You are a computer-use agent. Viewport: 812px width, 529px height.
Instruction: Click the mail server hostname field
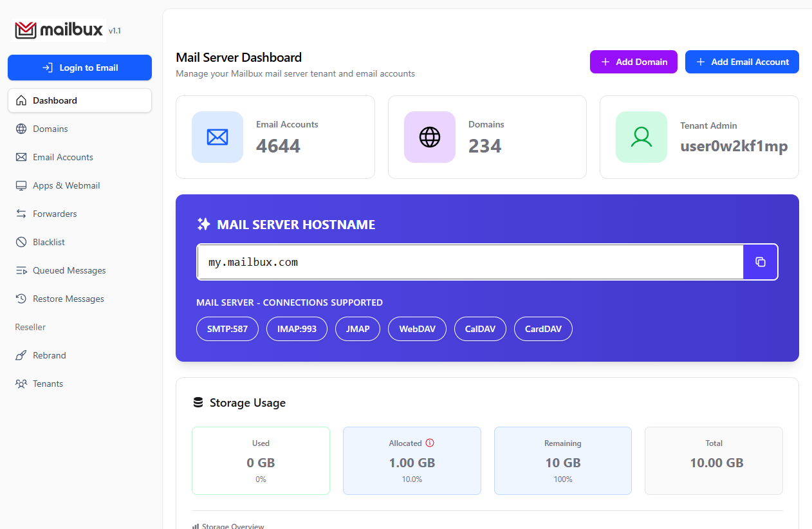(470, 262)
